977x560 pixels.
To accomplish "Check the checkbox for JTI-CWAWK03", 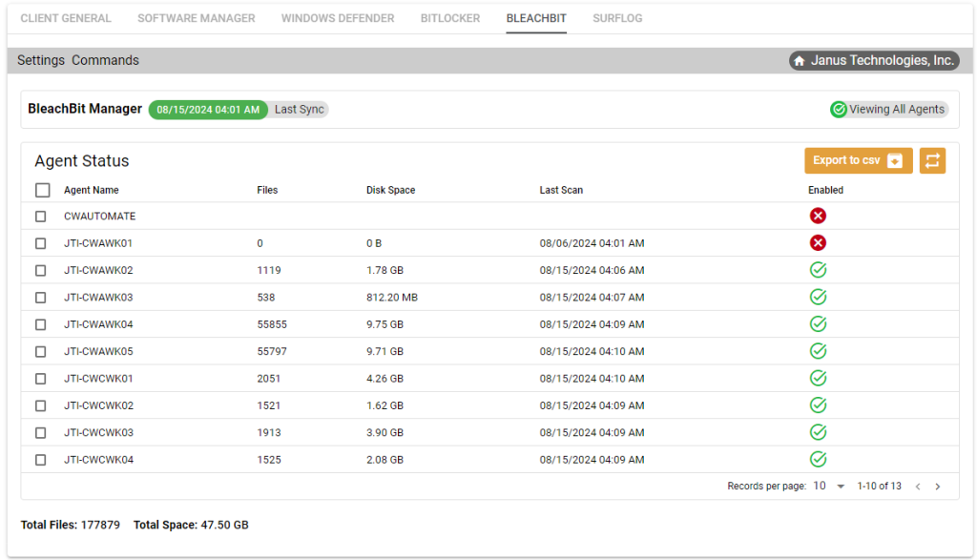I will (40, 297).
